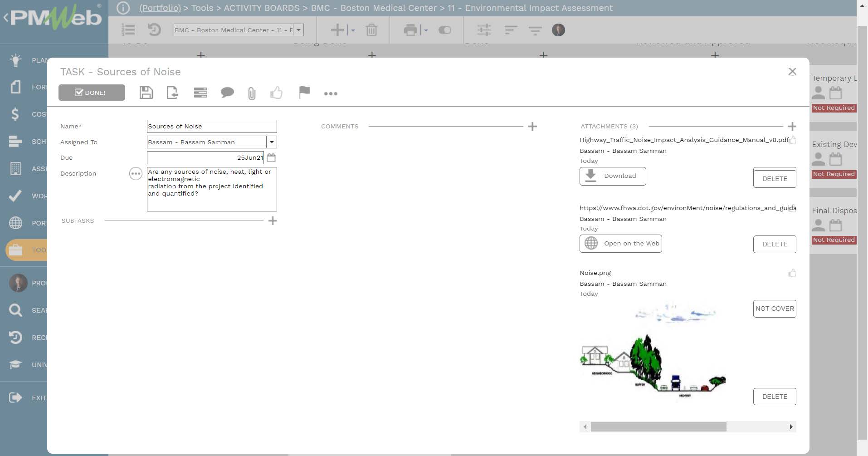868x456 pixels.
Task: Open the three dots more options menu
Action: tap(331, 93)
